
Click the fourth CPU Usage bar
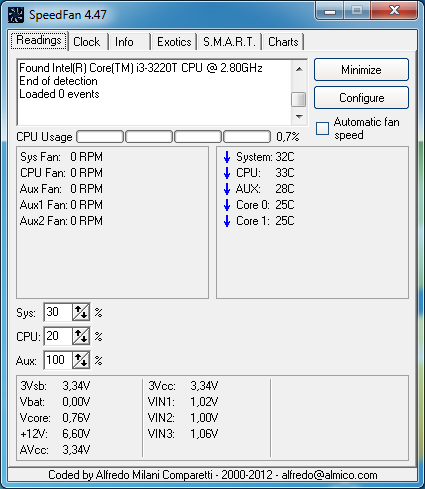coord(247,137)
